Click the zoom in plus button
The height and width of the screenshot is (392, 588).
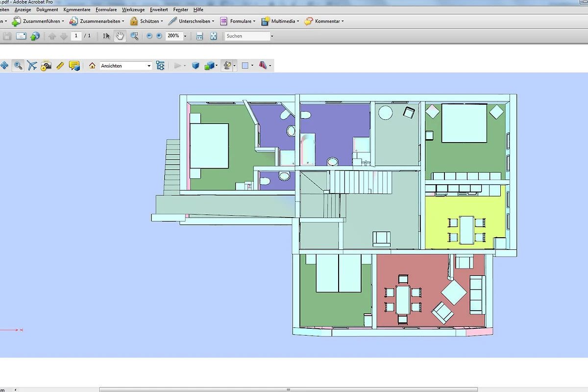[159, 36]
